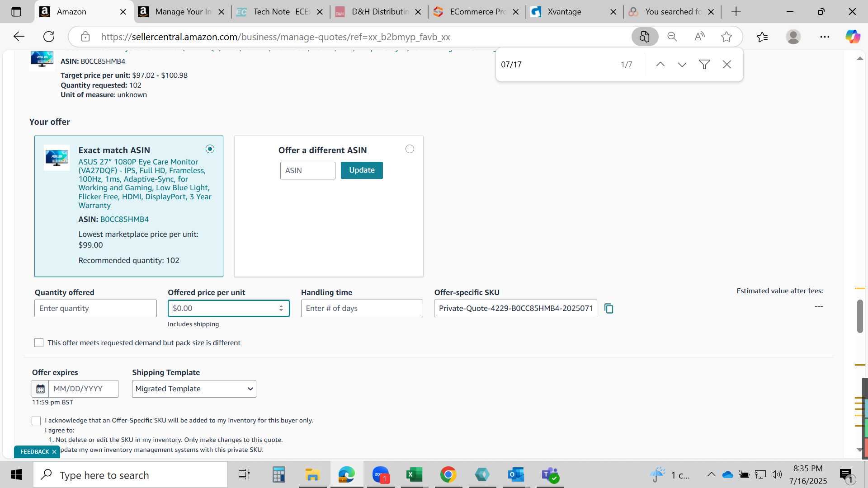Click the Offer a different ASIN text box
868x488 pixels.
(307, 170)
